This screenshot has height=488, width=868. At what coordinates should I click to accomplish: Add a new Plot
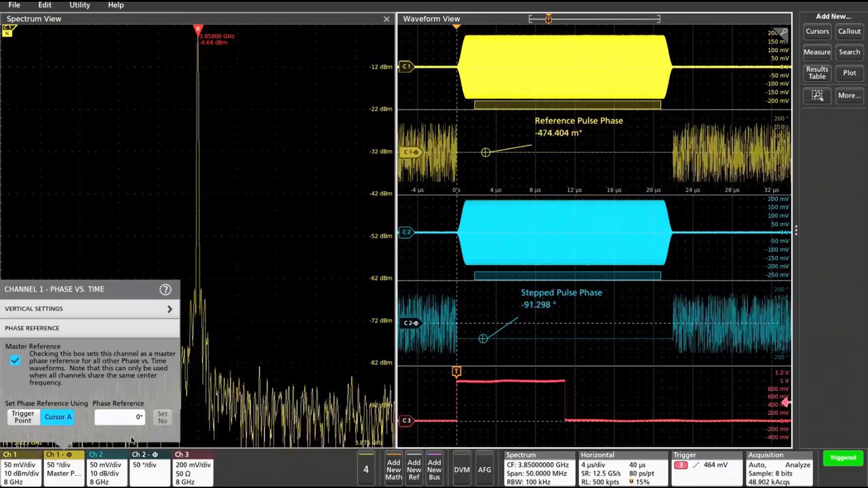click(x=849, y=73)
